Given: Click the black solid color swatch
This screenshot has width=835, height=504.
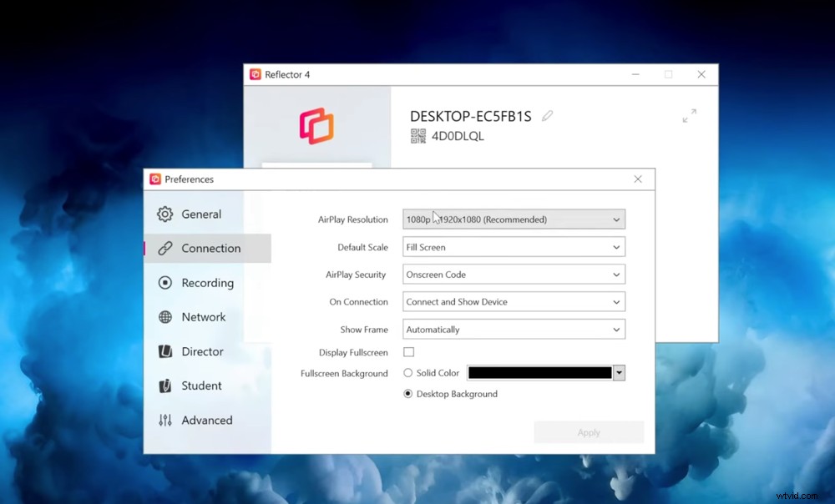Looking at the screenshot, I should pyautogui.click(x=541, y=372).
